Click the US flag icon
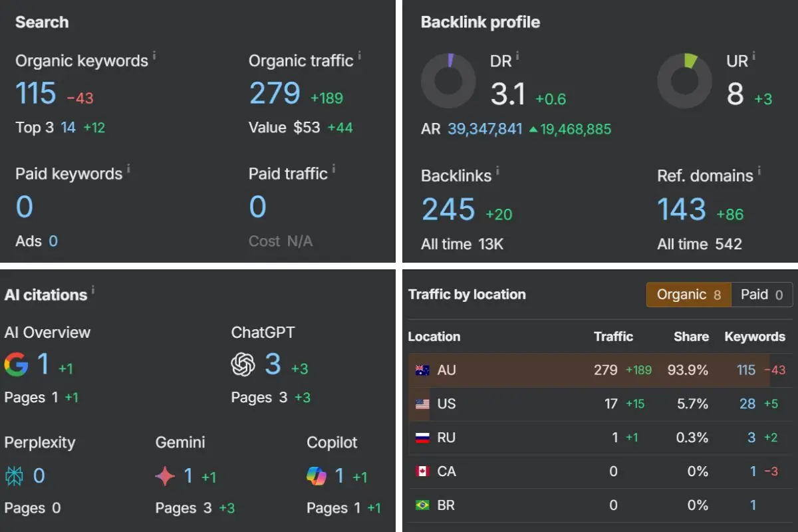Image resolution: width=798 pixels, height=532 pixels. coord(422,404)
